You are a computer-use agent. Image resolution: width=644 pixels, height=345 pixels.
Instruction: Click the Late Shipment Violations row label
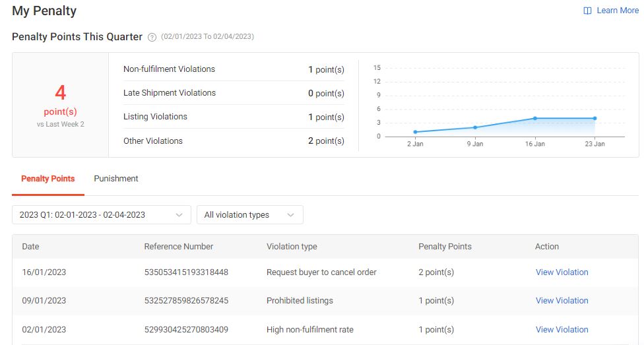(170, 93)
